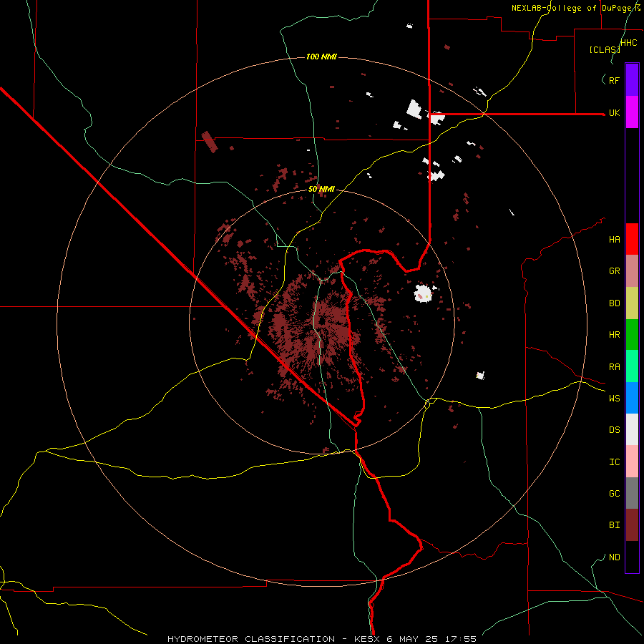This screenshot has width=644, height=644.
Task: Click the [CLAS] units label
Action: [x=605, y=50]
